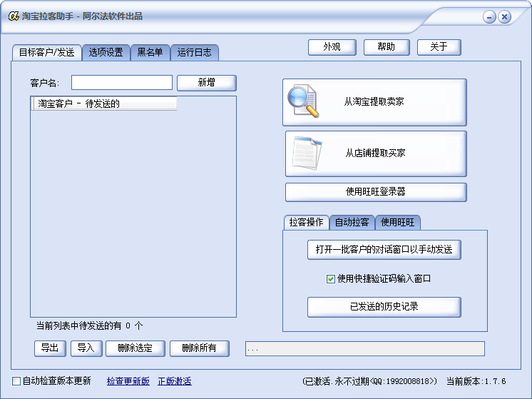Click 从店铺提取买家 button text

point(376,153)
